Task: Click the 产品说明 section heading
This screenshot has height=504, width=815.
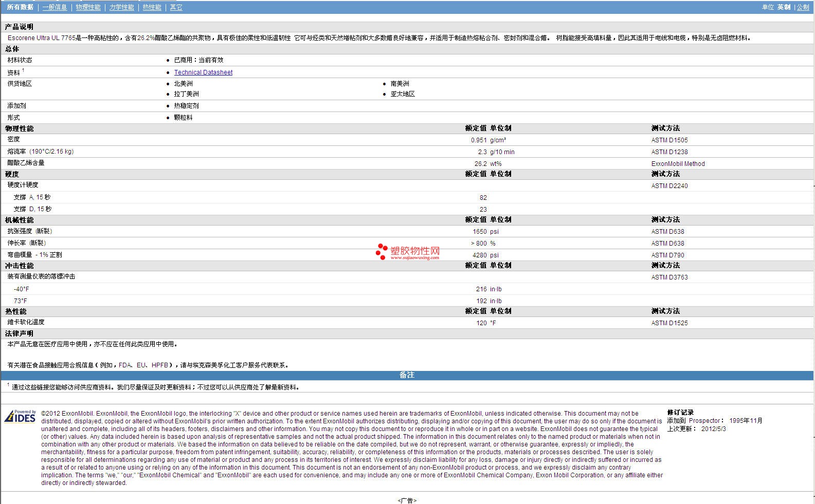Action: [x=19, y=27]
